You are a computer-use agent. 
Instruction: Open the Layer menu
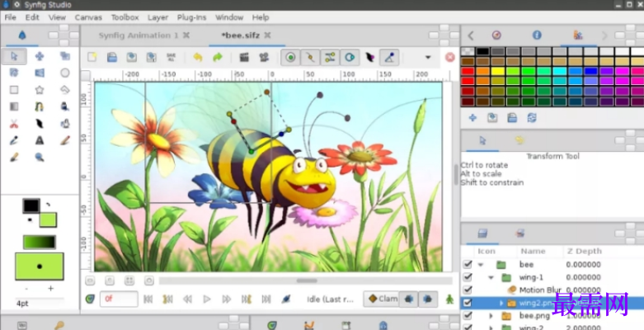coord(157,17)
